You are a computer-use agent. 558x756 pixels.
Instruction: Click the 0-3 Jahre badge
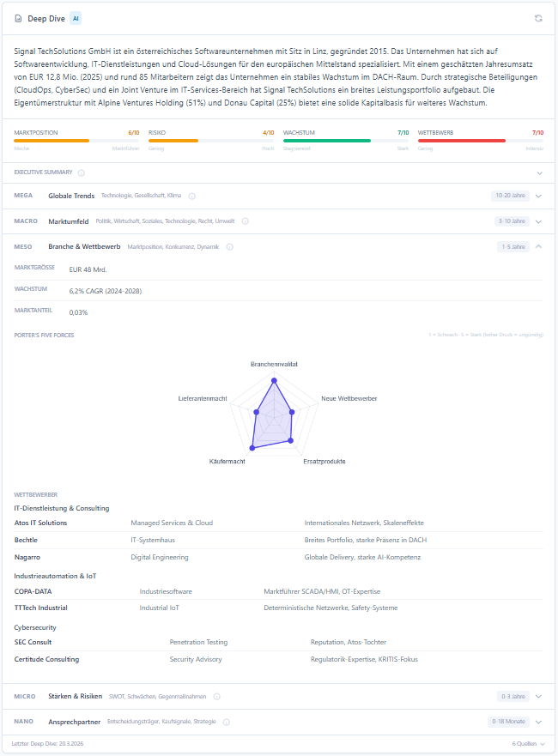513,696
